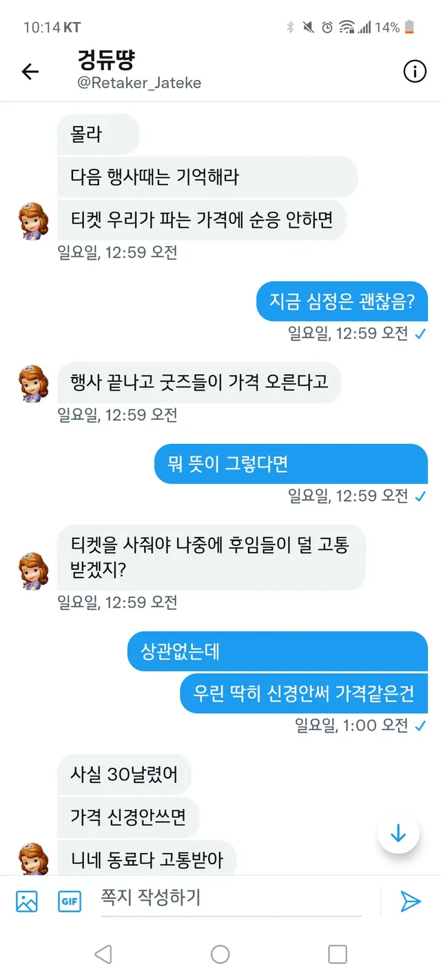The height and width of the screenshot is (980, 441).
Task: Send message with the paper plane icon
Action: pos(411,901)
